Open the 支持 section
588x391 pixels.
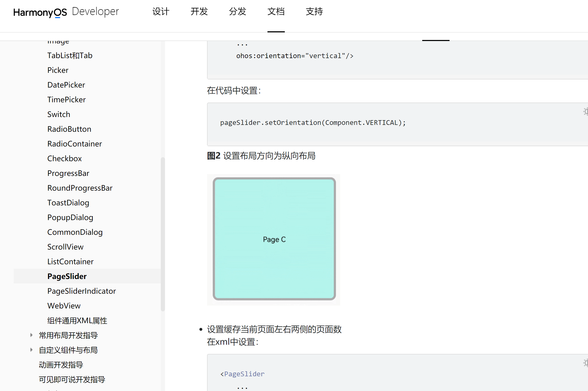[314, 12]
